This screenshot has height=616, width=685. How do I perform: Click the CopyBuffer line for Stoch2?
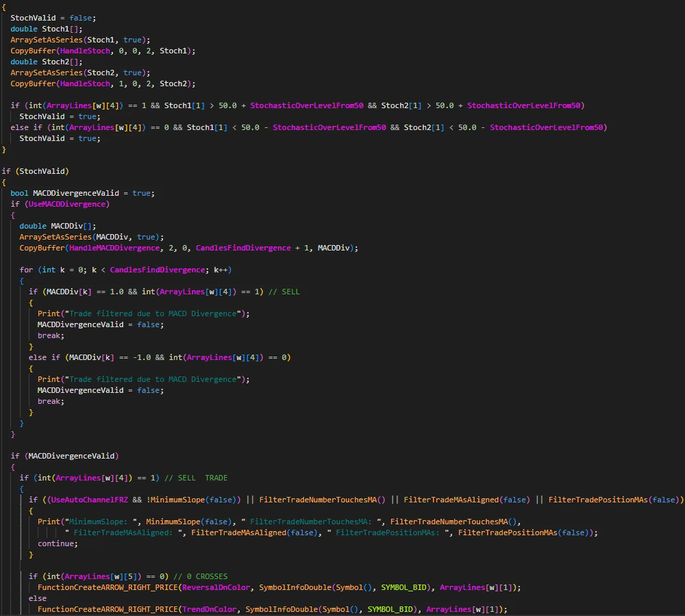pos(103,84)
